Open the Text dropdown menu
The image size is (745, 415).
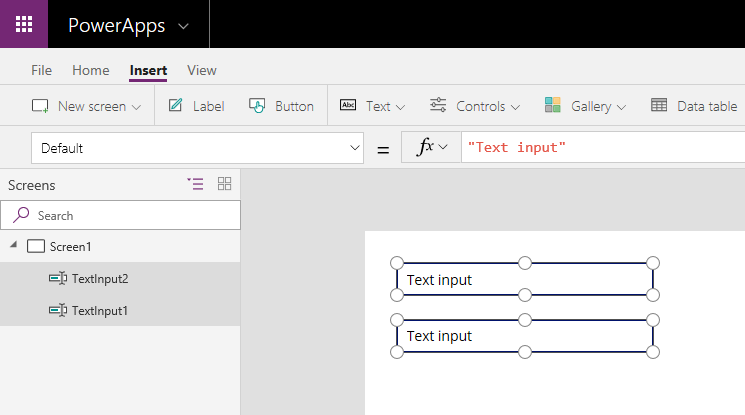(x=372, y=106)
